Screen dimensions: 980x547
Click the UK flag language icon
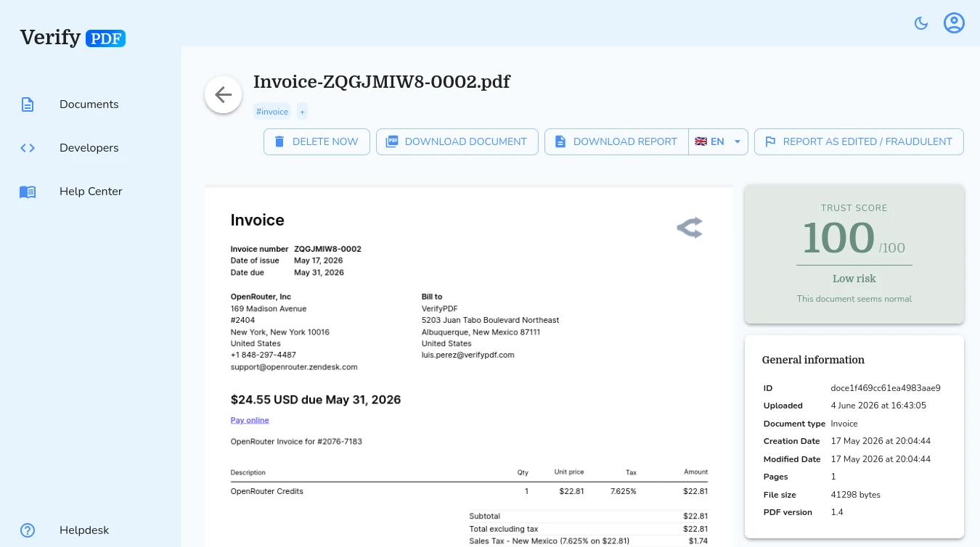click(701, 141)
